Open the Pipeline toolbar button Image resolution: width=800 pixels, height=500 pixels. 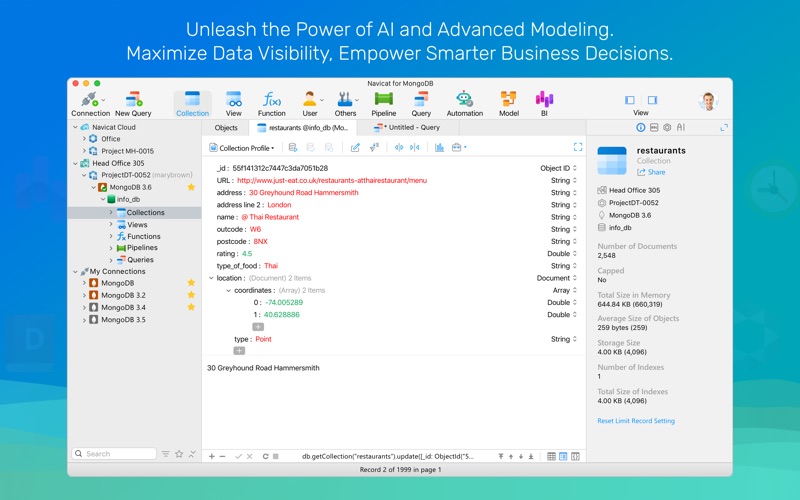click(384, 104)
